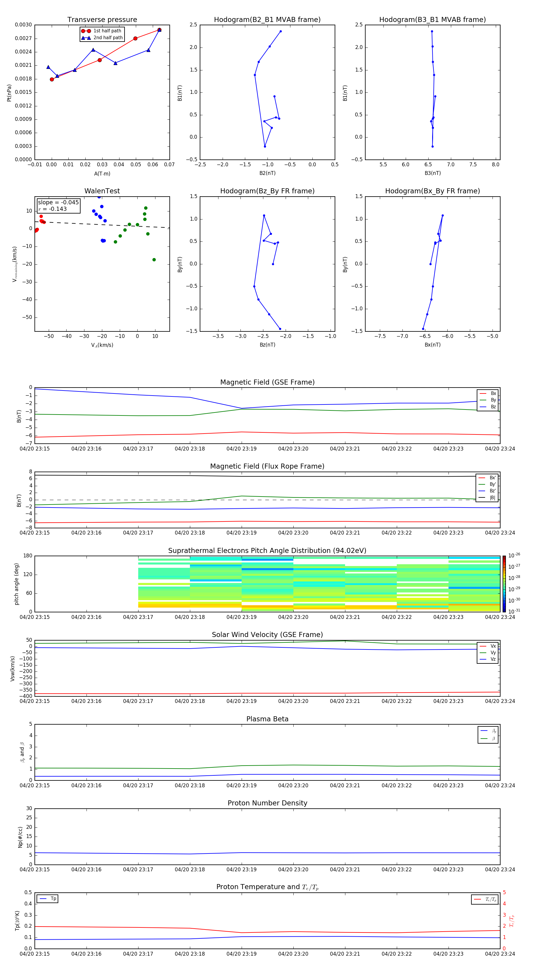
Task: Click the 'Bx(nT)' x-axis label under hodogram
Action: click(x=432, y=345)
